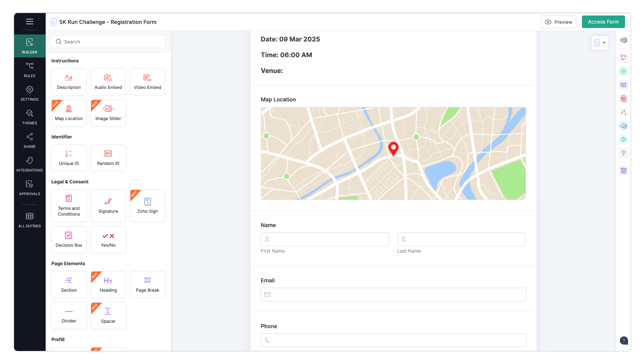Open the hamburger menu in top-left
Screen dimensions: 644x364
pos(29,22)
